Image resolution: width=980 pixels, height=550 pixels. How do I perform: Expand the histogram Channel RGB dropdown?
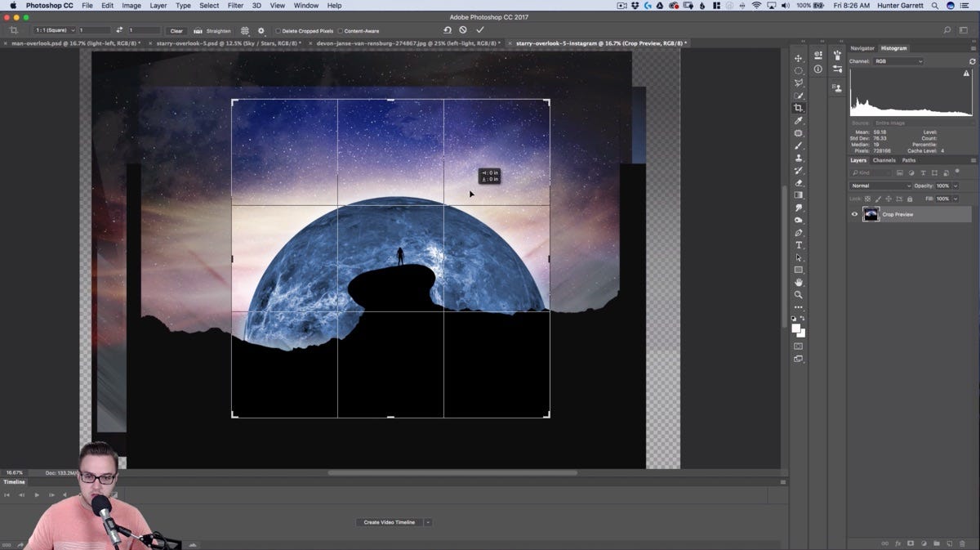[898, 61]
